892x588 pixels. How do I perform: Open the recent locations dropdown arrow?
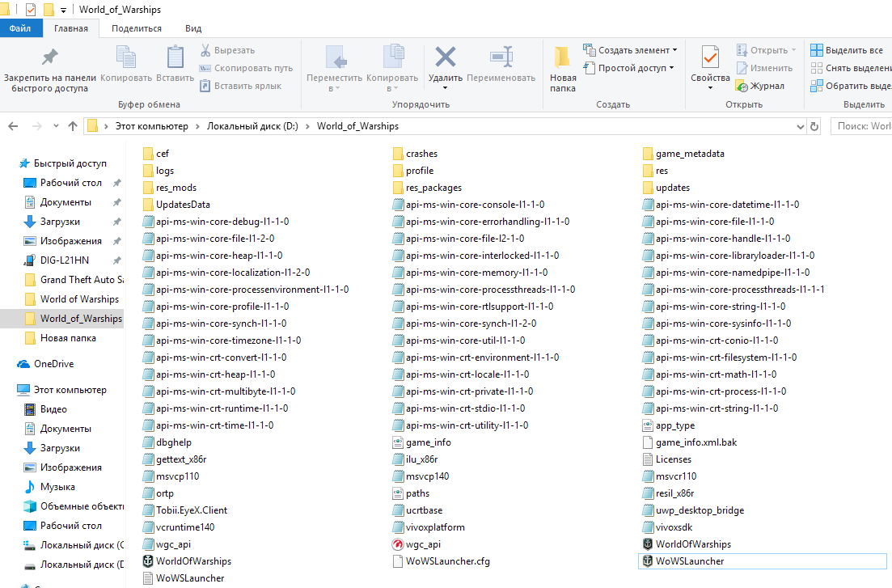[56, 126]
